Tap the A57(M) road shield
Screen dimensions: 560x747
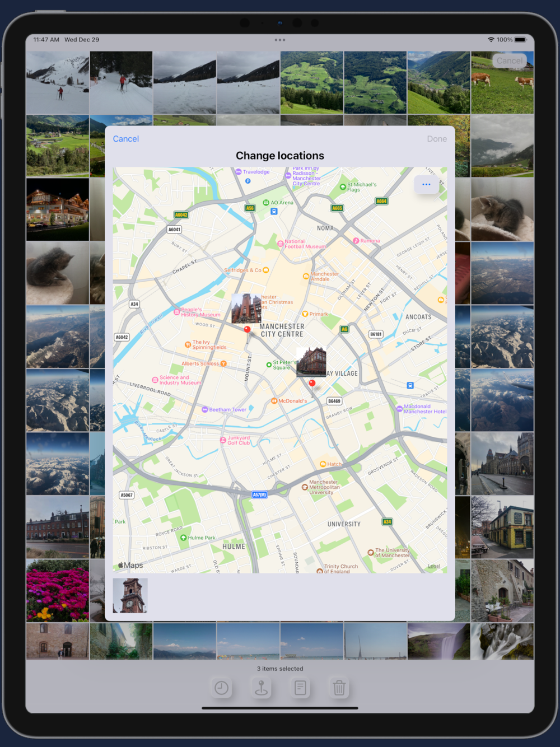coord(259,494)
